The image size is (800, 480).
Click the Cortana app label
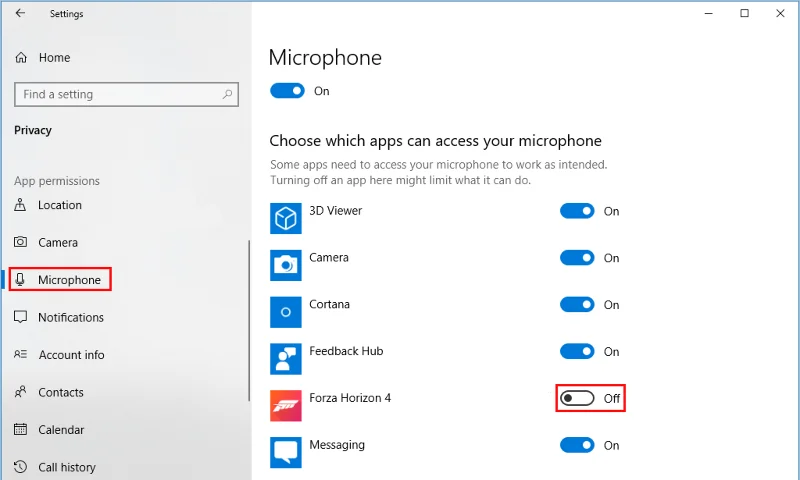(330, 304)
